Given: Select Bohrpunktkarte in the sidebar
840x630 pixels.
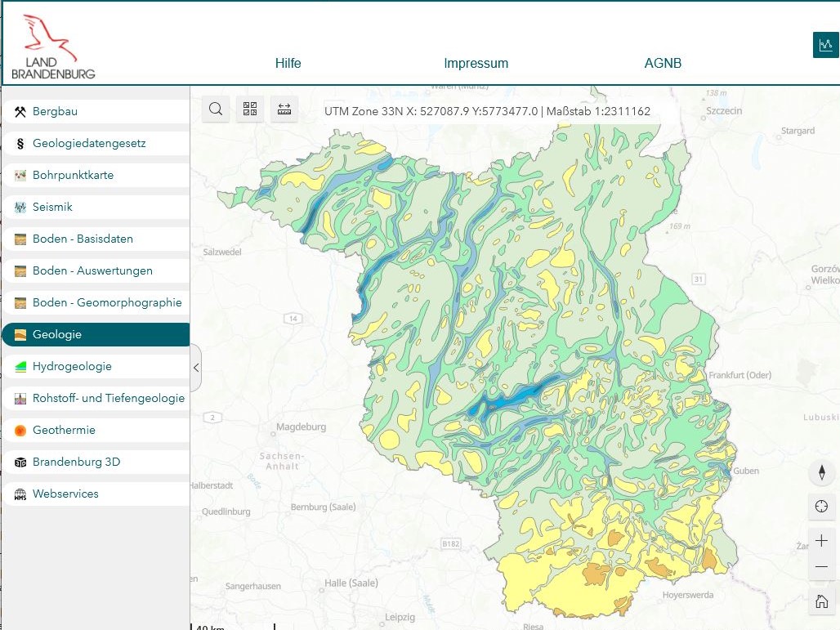Looking at the screenshot, I should click(x=96, y=175).
